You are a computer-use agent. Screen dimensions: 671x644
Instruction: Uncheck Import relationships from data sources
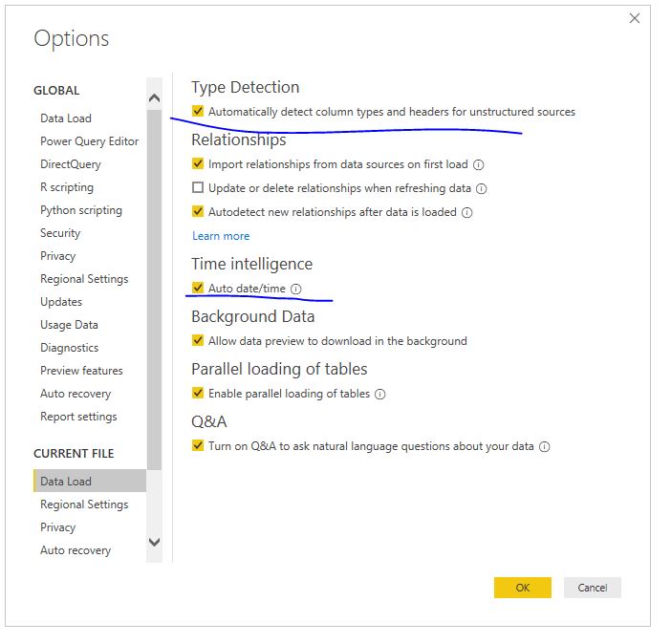(198, 164)
